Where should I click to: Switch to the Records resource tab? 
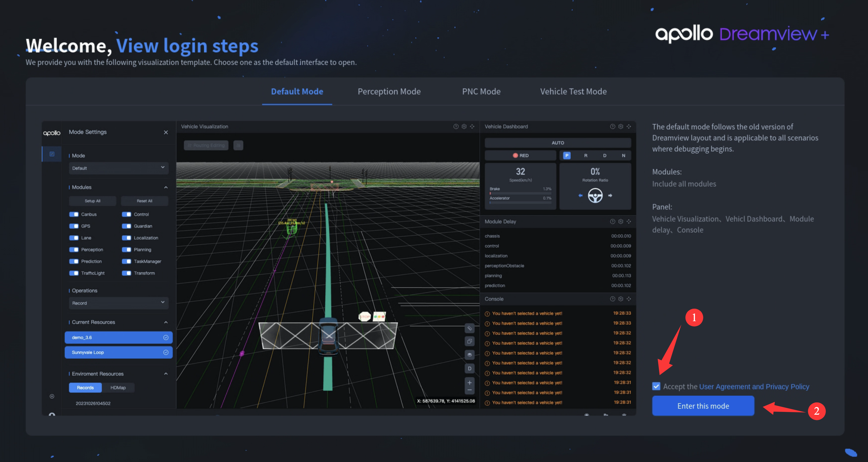click(85, 388)
